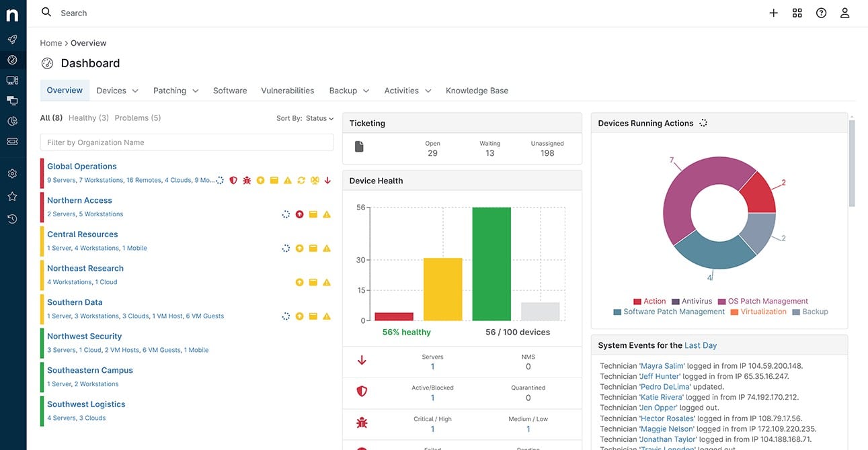Viewport: 868px width, 450px height.
Task: Click the Medium / Low count value
Action: [x=528, y=429]
